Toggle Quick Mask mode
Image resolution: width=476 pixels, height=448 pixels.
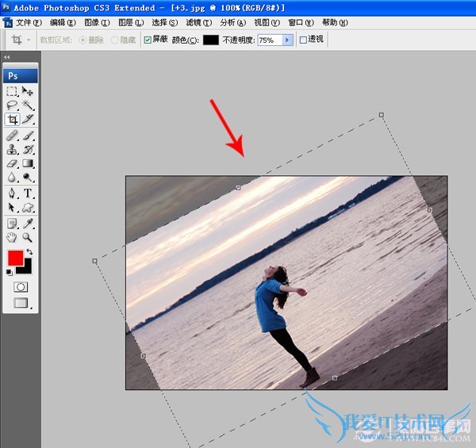[21, 287]
